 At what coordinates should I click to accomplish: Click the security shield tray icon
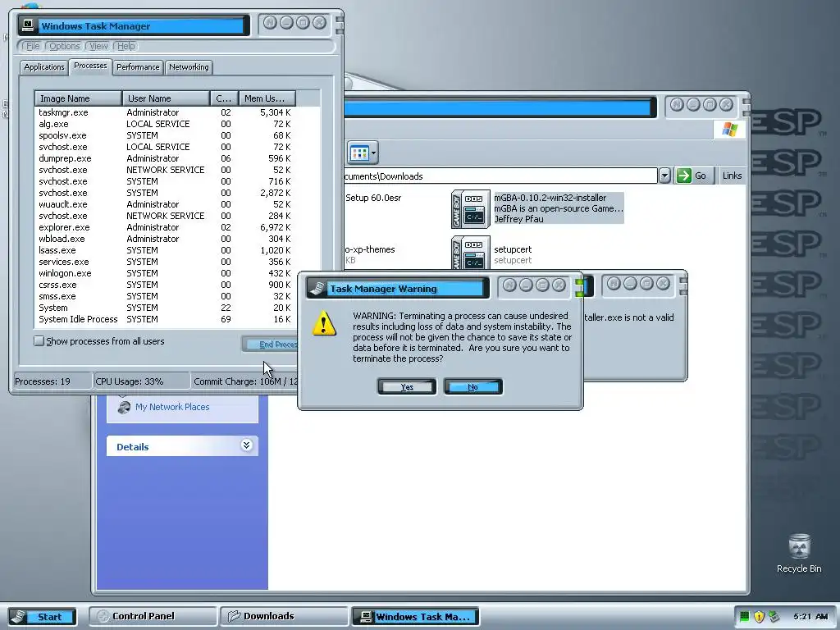(x=759, y=617)
